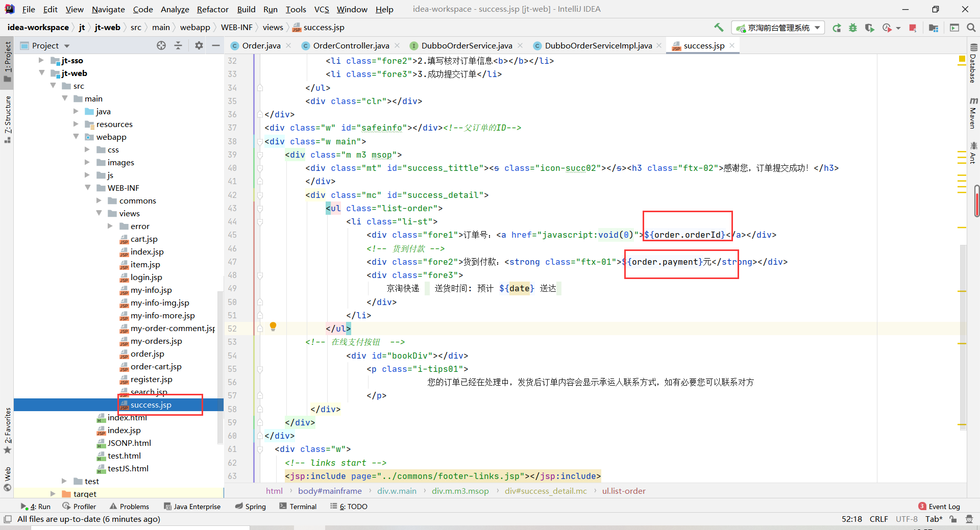Close the OrderController.java tab
The width and height of the screenshot is (980, 530).
pos(397,45)
